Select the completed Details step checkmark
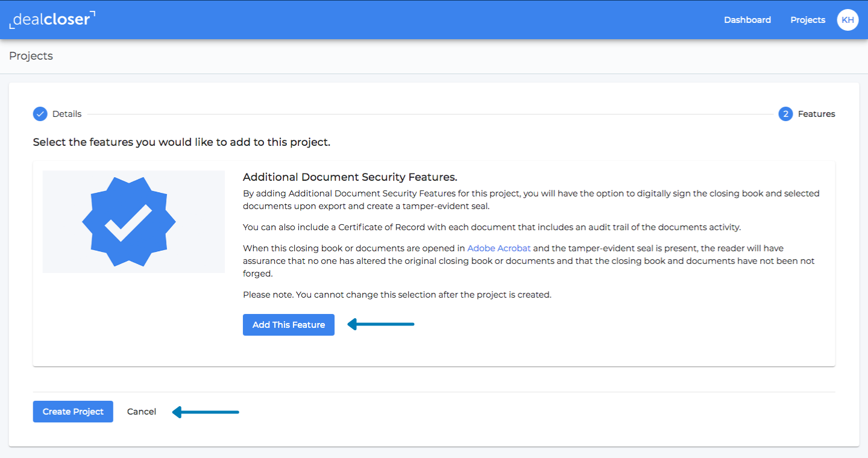 pyautogui.click(x=40, y=114)
